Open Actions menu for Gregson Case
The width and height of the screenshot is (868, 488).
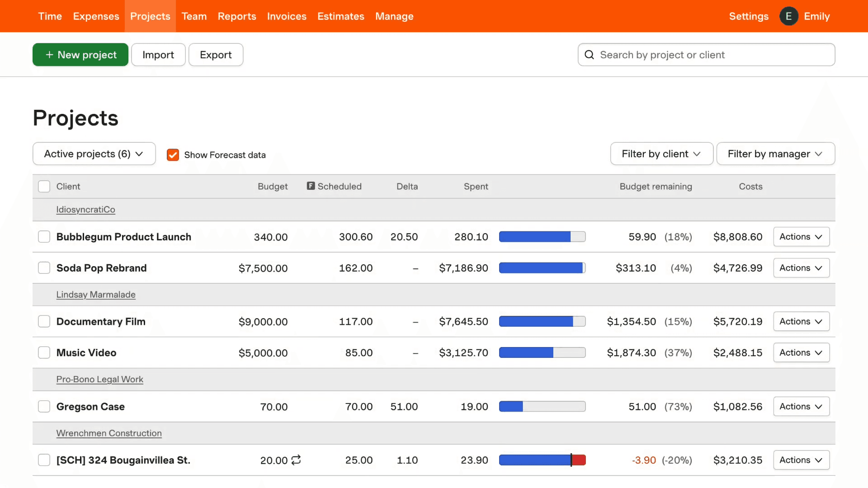click(x=801, y=406)
